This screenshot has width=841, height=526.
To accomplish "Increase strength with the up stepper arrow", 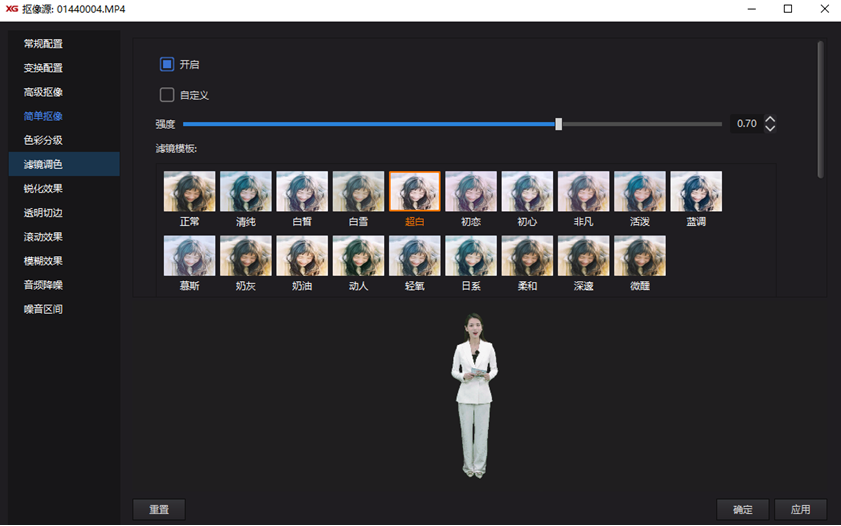I will [x=770, y=120].
